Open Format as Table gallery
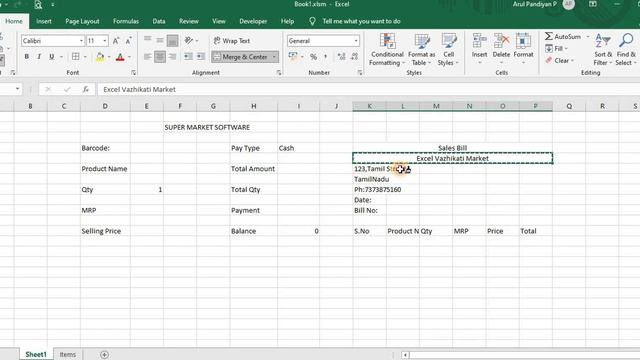Image resolution: width=640 pixels, height=360 pixels. pyautogui.click(x=421, y=50)
